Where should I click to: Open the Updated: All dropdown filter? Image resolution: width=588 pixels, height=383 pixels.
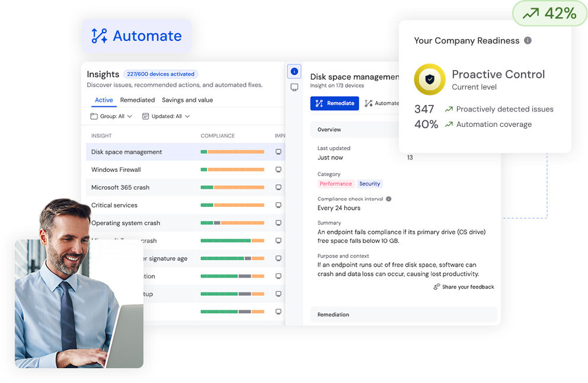coord(166,116)
